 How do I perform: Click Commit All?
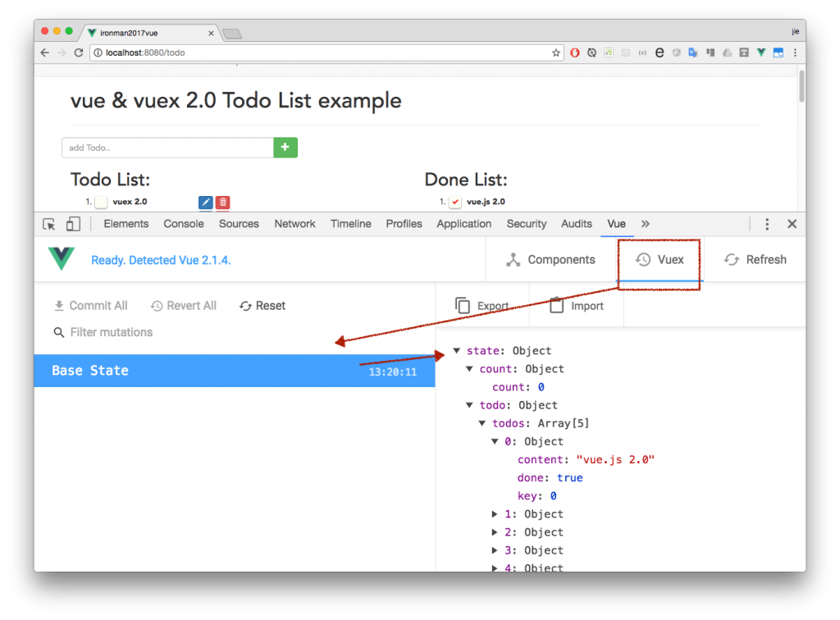coord(90,306)
